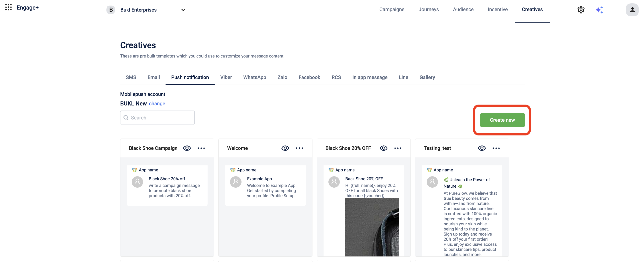Go to Audience in top navigation
The height and width of the screenshot is (262, 644).
pyautogui.click(x=463, y=10)
